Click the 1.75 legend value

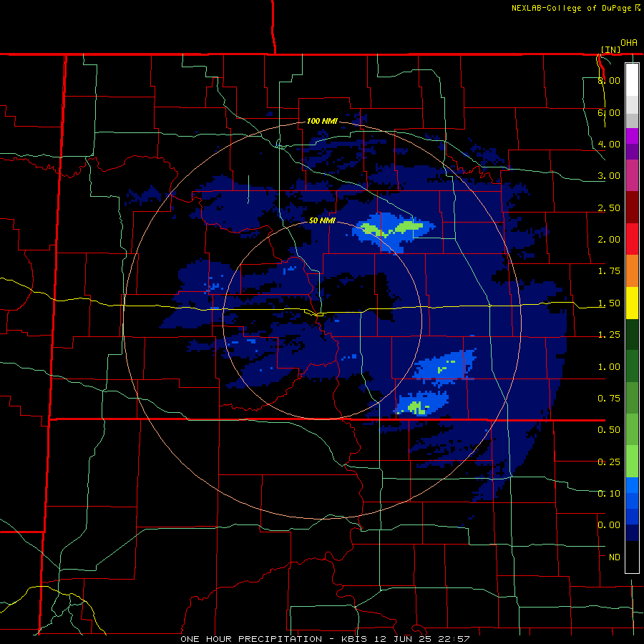point(609,271)
